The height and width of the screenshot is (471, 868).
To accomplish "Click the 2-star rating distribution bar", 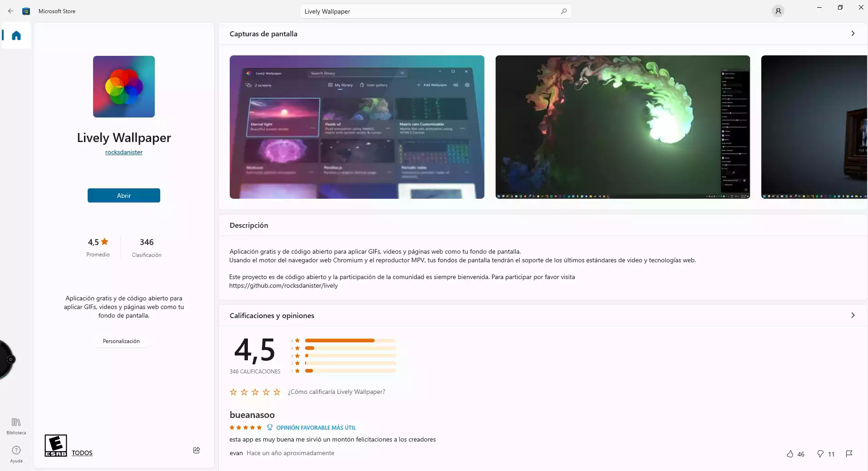I will click(x=350, y=363).
